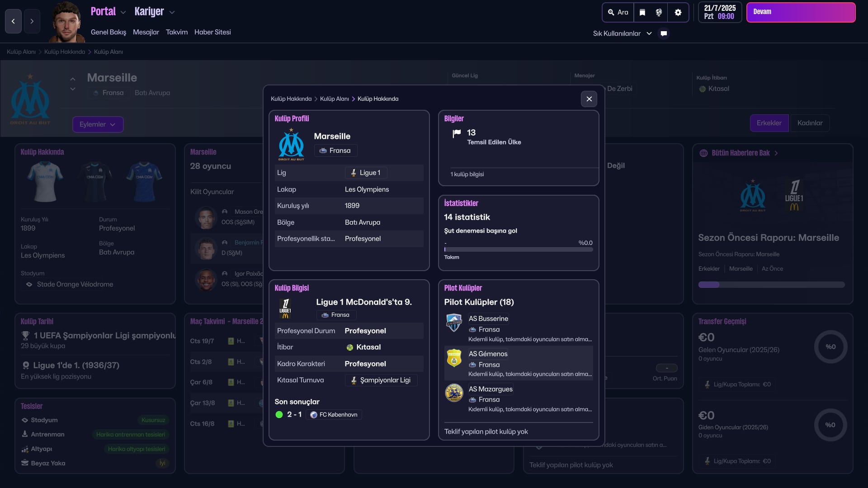868x488 pixels.
Task: Click the Marseille crest in the Kulüp Profili panel
Action: [291, 145]
